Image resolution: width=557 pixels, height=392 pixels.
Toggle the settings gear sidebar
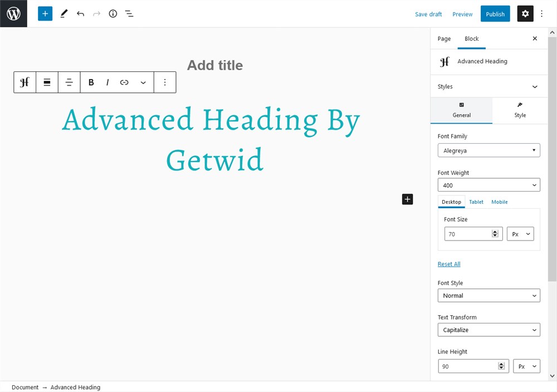(525, 13)
